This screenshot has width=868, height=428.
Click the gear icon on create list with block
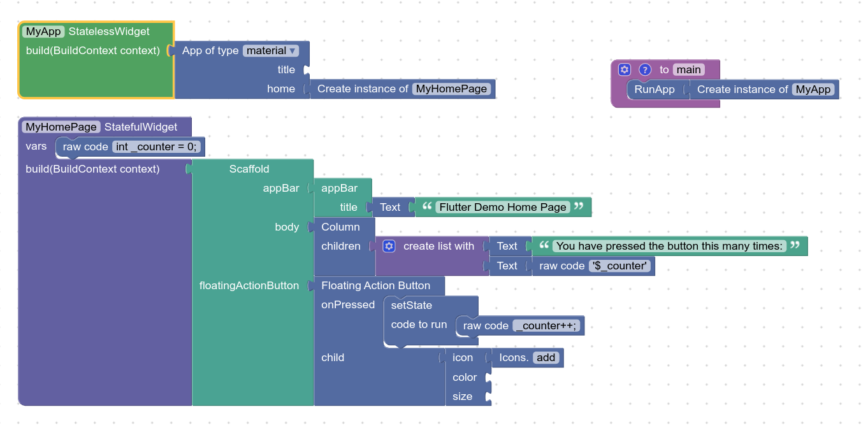click(389, 246)
